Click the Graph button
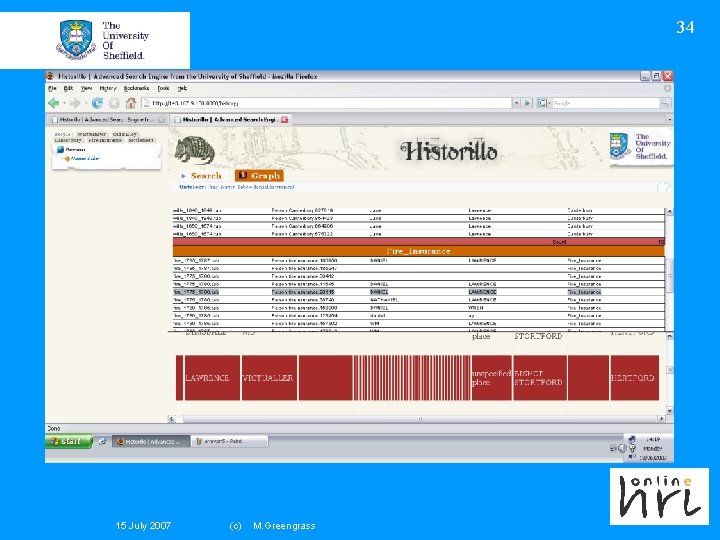The height and width of the screenshot is (540, 720). [259, 176]
